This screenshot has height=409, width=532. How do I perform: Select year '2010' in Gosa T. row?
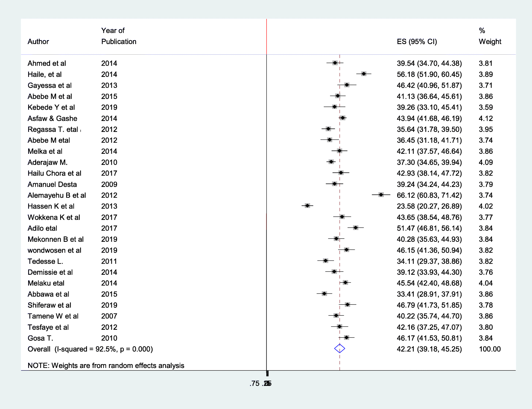(x=109, y=338)
